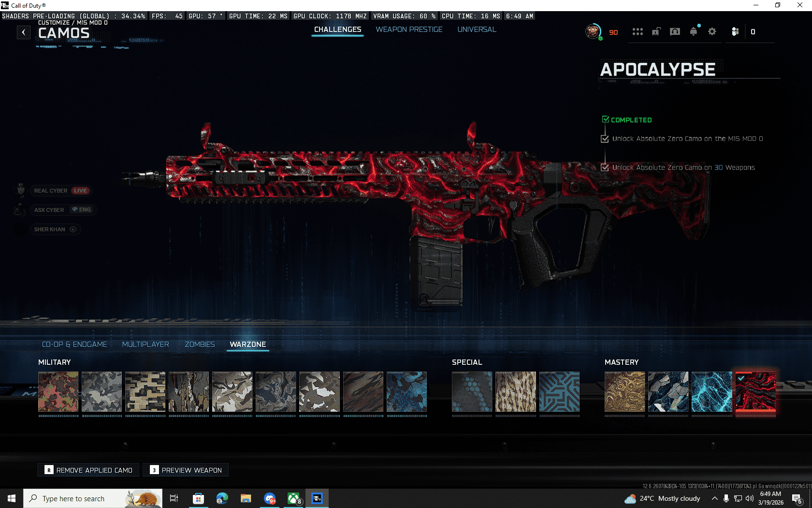Image resolution: width=812 pixels, height=508 pixels.
Task: Open the settings gear icon
Action: click(x=712, y=32)
